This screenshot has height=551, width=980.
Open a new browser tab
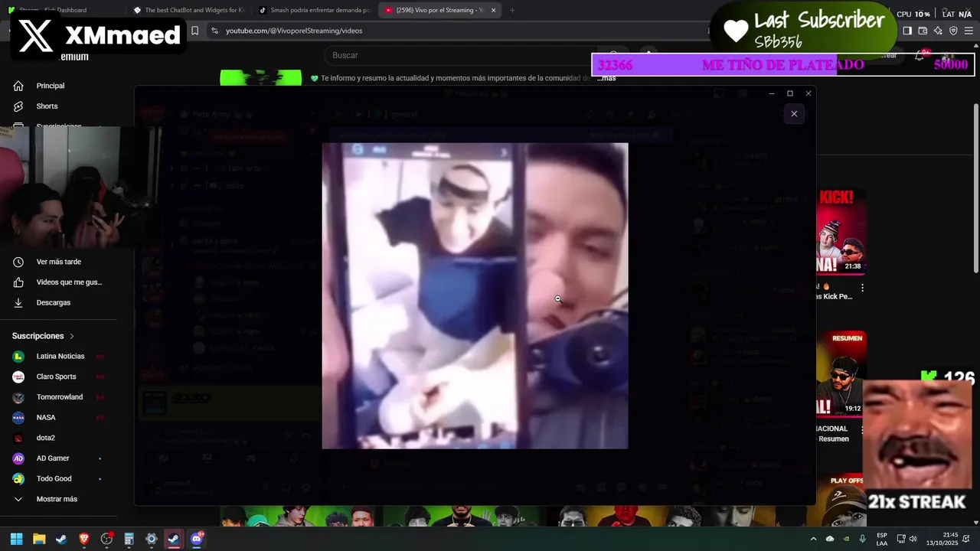click(512, 10)
